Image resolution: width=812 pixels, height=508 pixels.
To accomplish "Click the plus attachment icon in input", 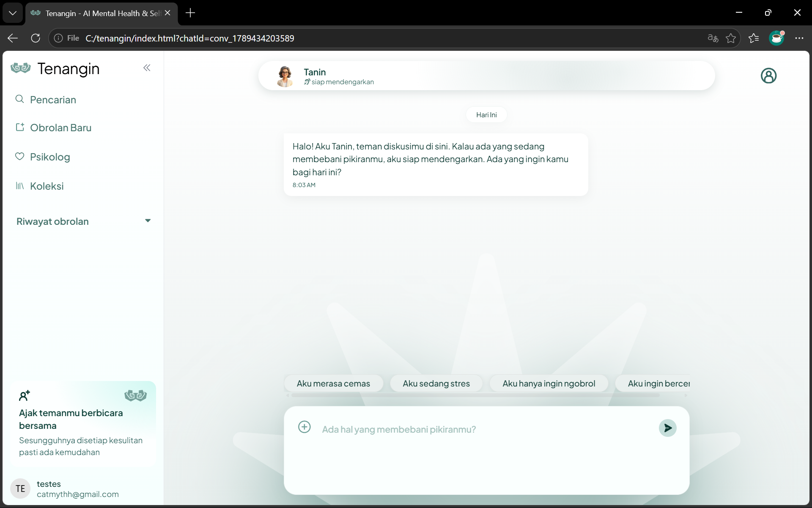I will click(304, 427).
